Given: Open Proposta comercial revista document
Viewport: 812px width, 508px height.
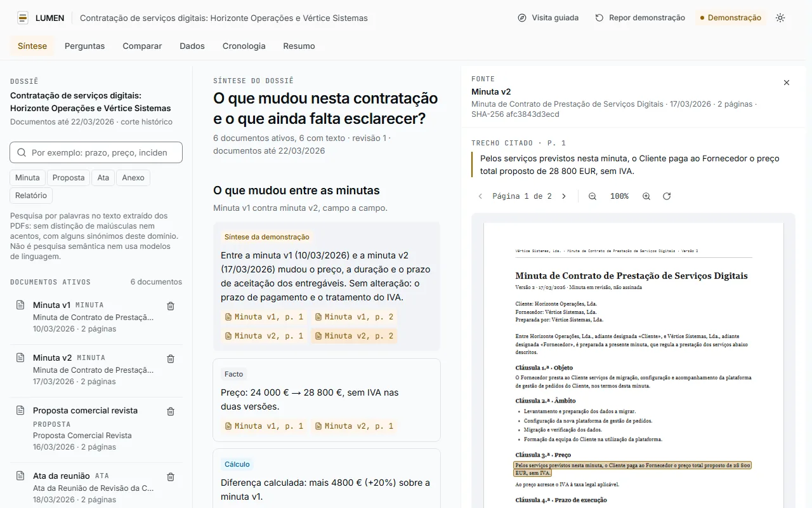Looking at the screenshot, I should [x=86, y=429].
